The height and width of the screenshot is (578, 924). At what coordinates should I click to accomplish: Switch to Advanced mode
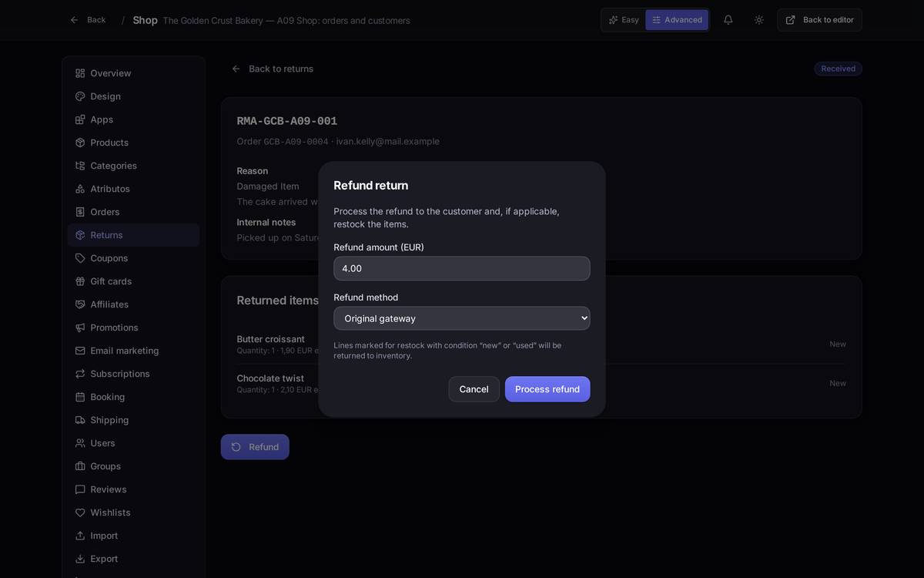click(677, 20)
